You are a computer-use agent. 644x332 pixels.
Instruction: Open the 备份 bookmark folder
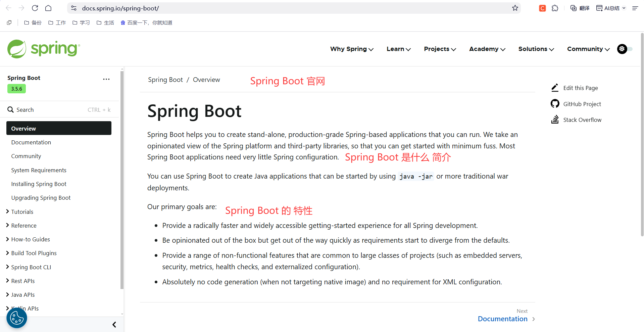pyautogui.click(x=33, y=22)
